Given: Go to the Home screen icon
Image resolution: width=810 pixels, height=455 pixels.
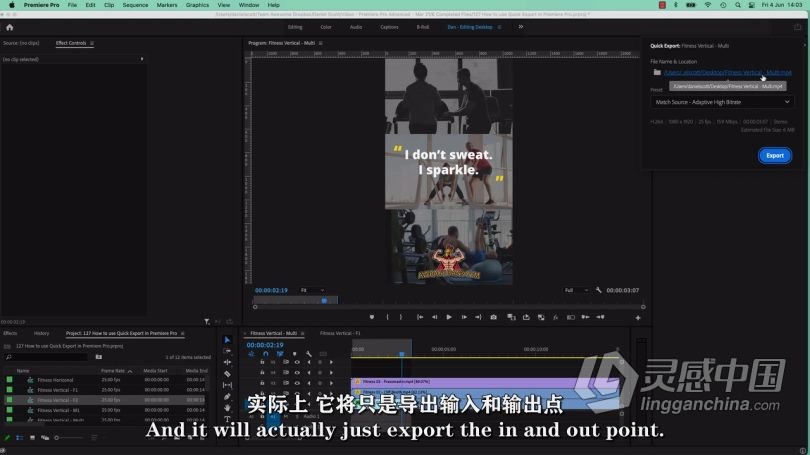Looking at the screenshot, I should 9,27.
